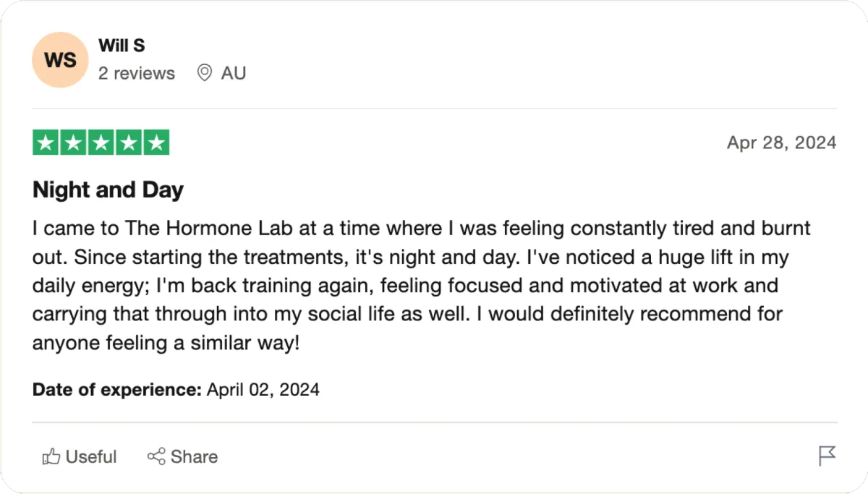Click the AU country label

(233, 73)
